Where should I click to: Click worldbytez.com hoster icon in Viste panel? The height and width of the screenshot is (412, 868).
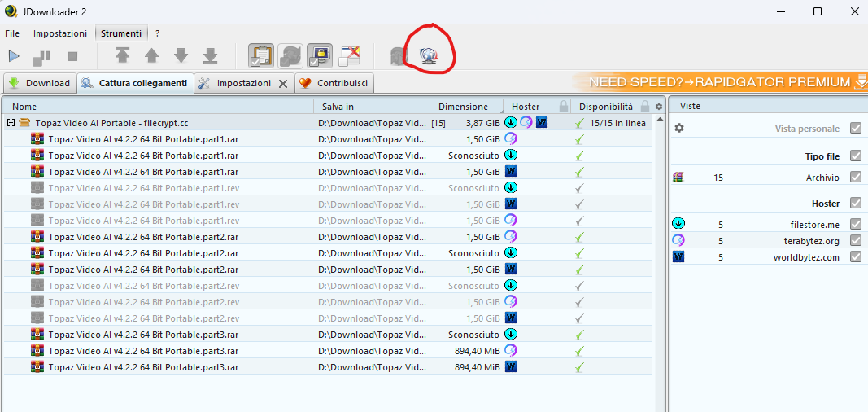click(x=678, y=257)
